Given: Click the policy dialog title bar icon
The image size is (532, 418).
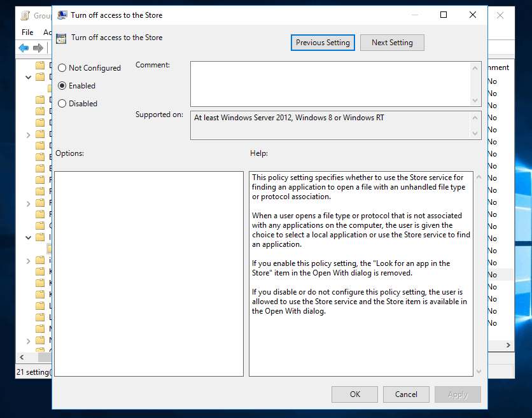Looking at the screenshot, I should [x=62, y=15].
